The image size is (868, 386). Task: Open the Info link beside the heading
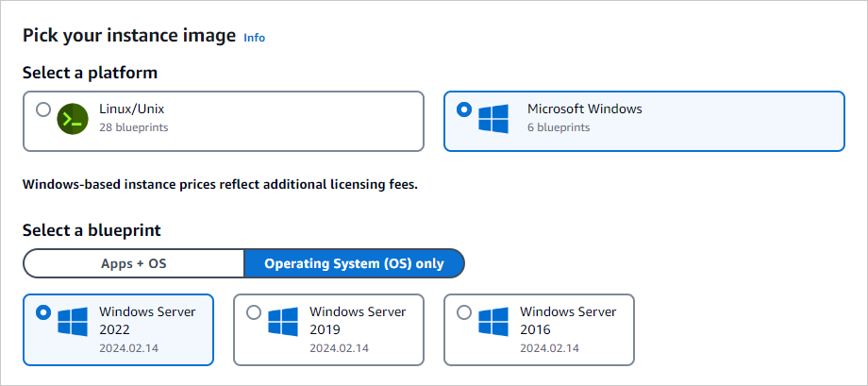(x=255, y=38)
